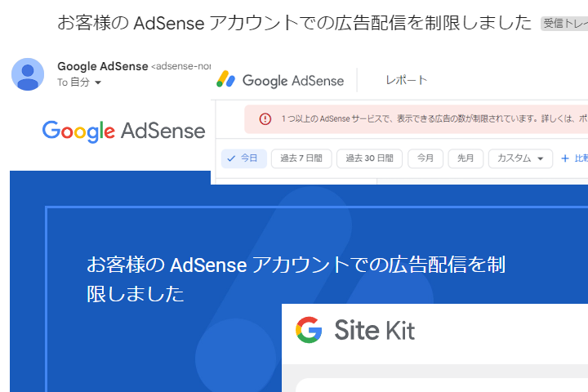Open the カスタム date dropdown
588x392 pixels.
point(520,158)
